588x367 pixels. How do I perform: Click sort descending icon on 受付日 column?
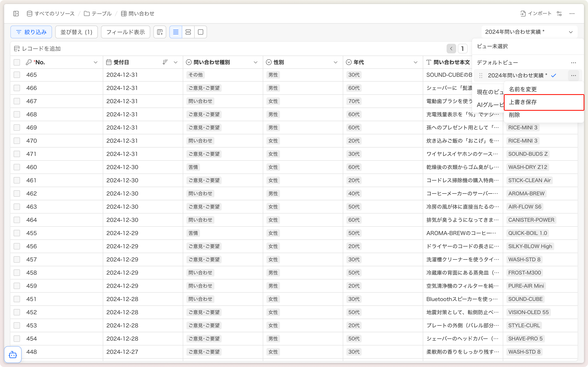tap(165, 62)
